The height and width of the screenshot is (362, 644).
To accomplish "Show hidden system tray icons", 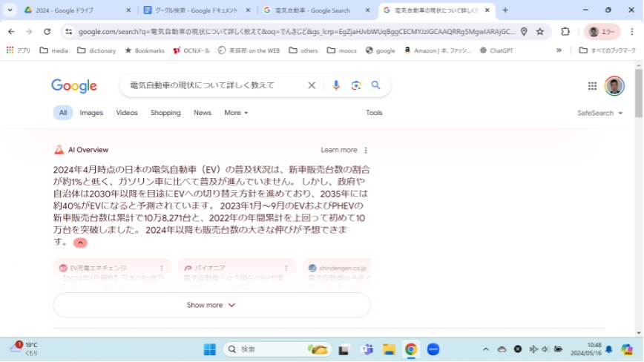I will tap(486, 349).
